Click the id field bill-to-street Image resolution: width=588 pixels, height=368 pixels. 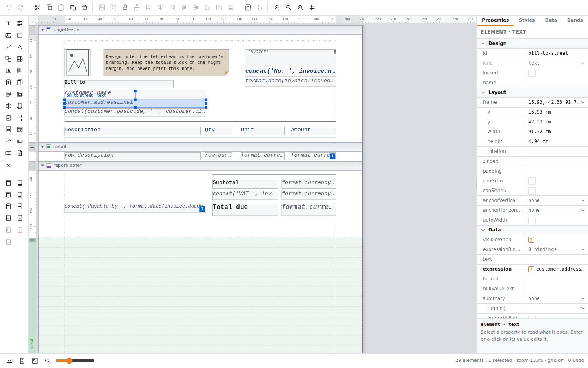557,53
